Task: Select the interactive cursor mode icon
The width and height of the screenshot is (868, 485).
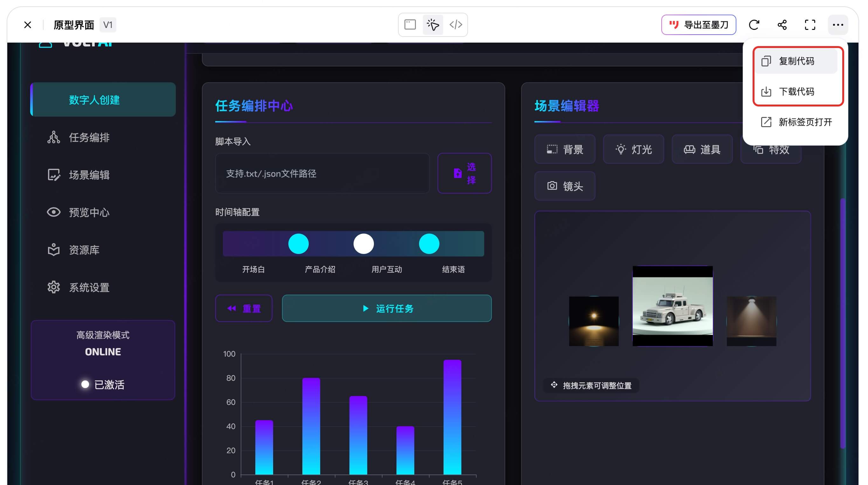Action: click(433, 24)
